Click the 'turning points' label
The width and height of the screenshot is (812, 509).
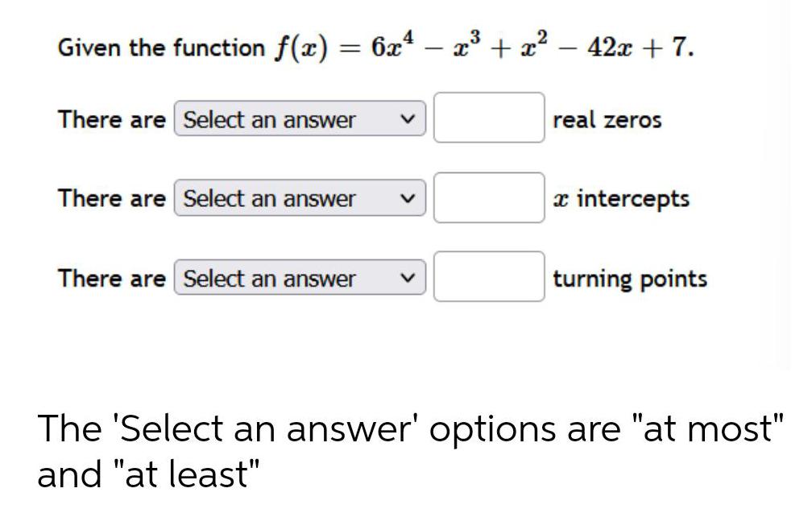pyautogui.click(x=630, y=279)
